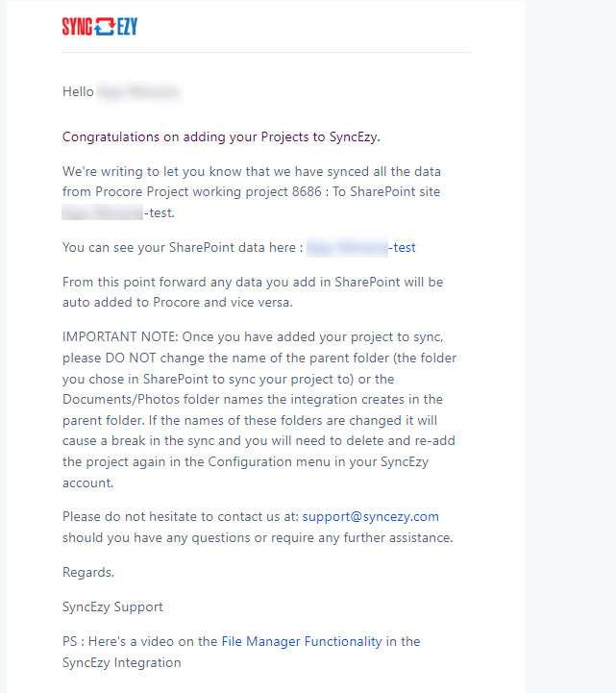This screenshot has width=616, height=693.
Task: Click the "Regards," sign-off line
Action: 88,572
